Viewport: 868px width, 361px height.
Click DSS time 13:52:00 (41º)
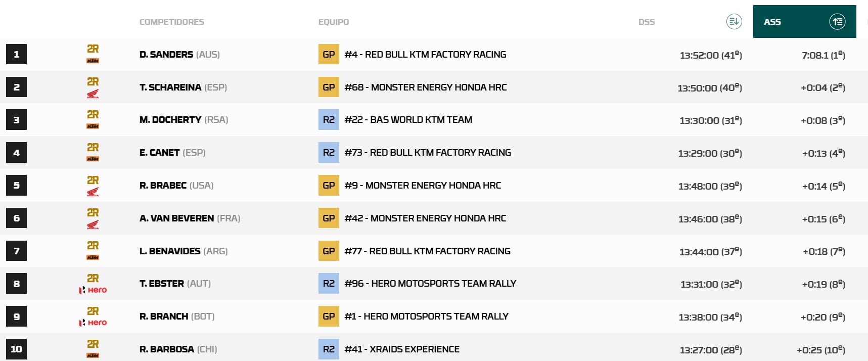[711, 55]
